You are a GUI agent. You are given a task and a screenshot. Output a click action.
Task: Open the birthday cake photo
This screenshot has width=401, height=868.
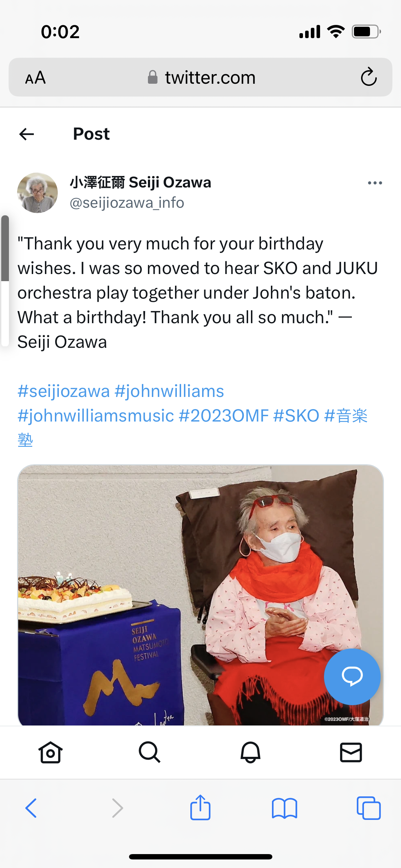point(200,595)
